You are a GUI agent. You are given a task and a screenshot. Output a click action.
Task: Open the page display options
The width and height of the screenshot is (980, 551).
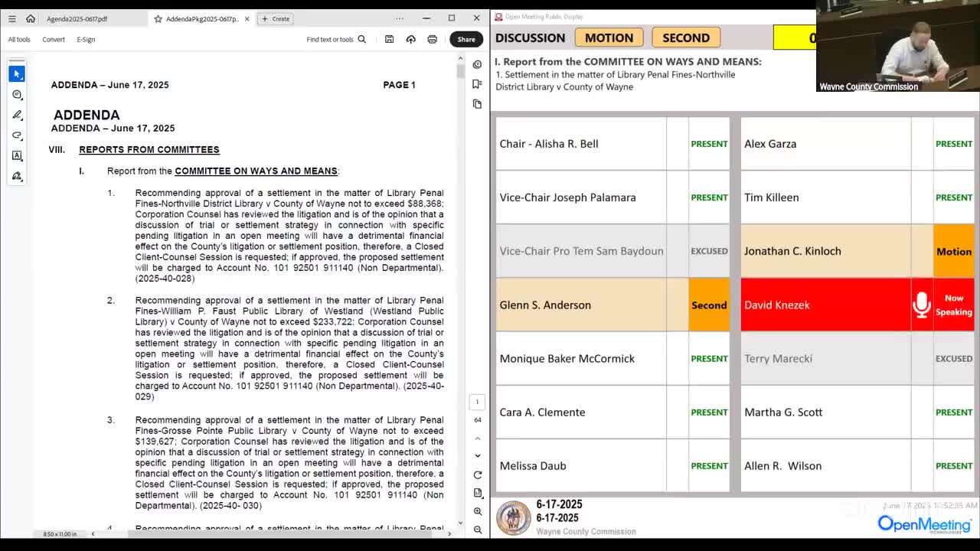coord(478,493)
